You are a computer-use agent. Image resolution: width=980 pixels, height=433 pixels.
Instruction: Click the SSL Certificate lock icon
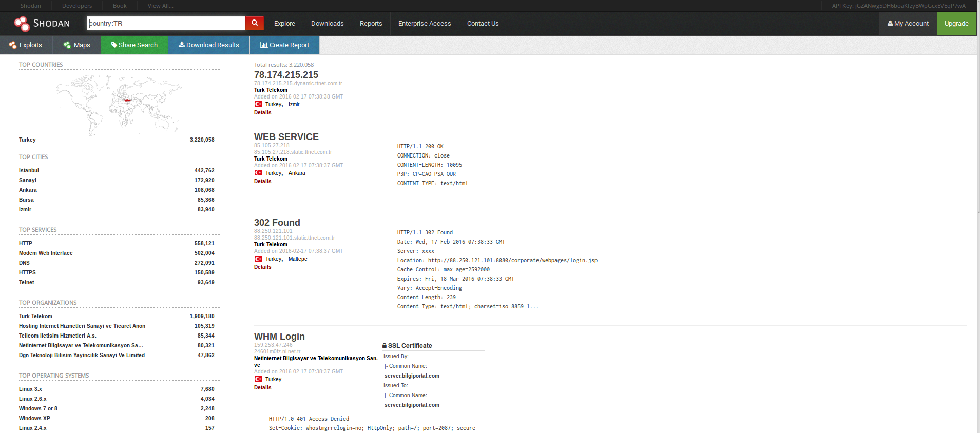pos(385,346)
